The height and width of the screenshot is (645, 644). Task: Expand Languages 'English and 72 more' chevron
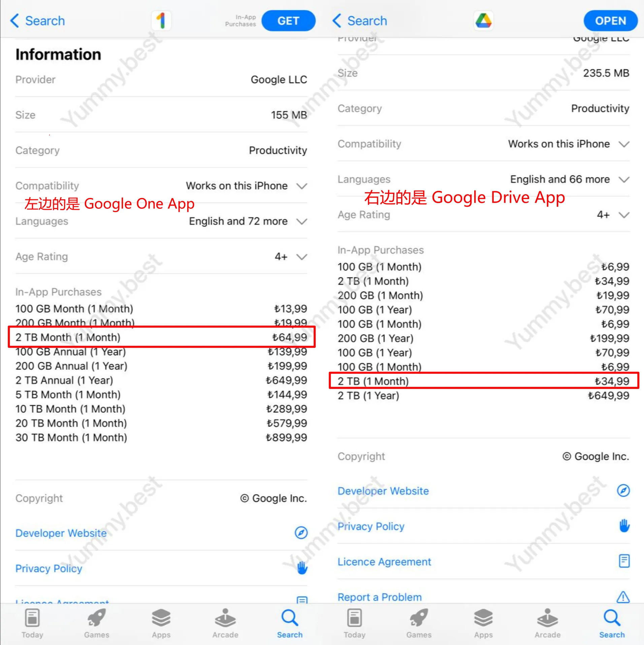302,221
